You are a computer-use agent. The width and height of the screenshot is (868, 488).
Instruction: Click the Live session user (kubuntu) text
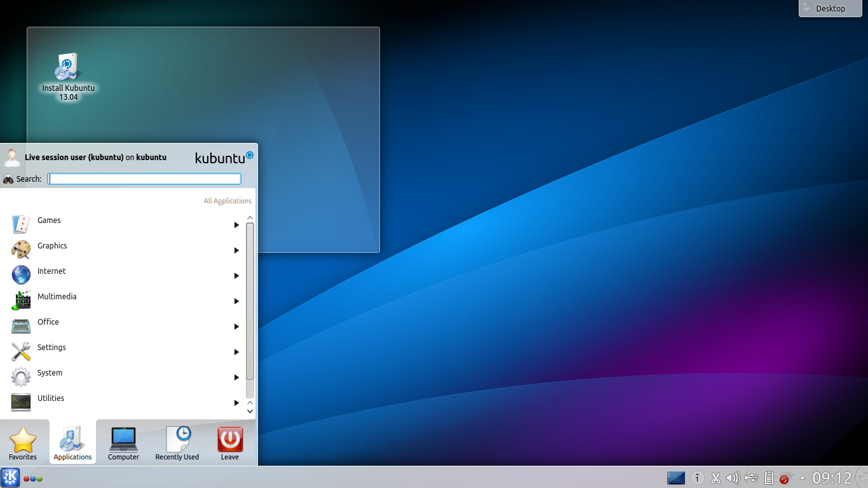click(x=74, y=158)
